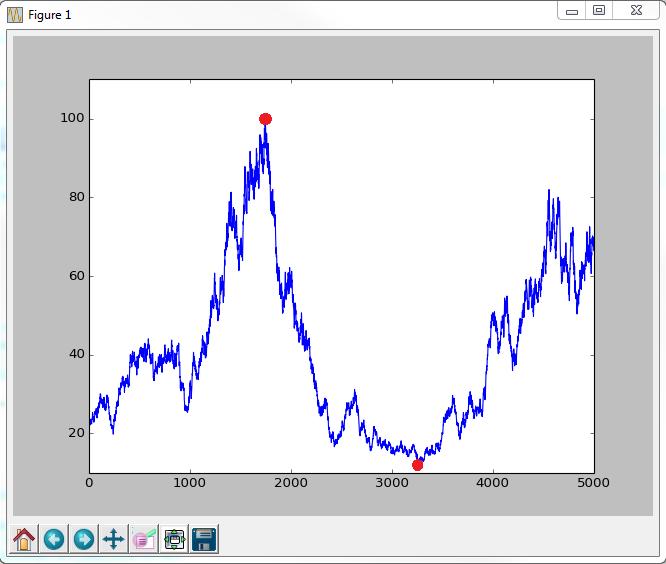Minimize the Figure 1 window
Image resolution: width=666 pixels, height=564 pixels.
click(572, 11)
